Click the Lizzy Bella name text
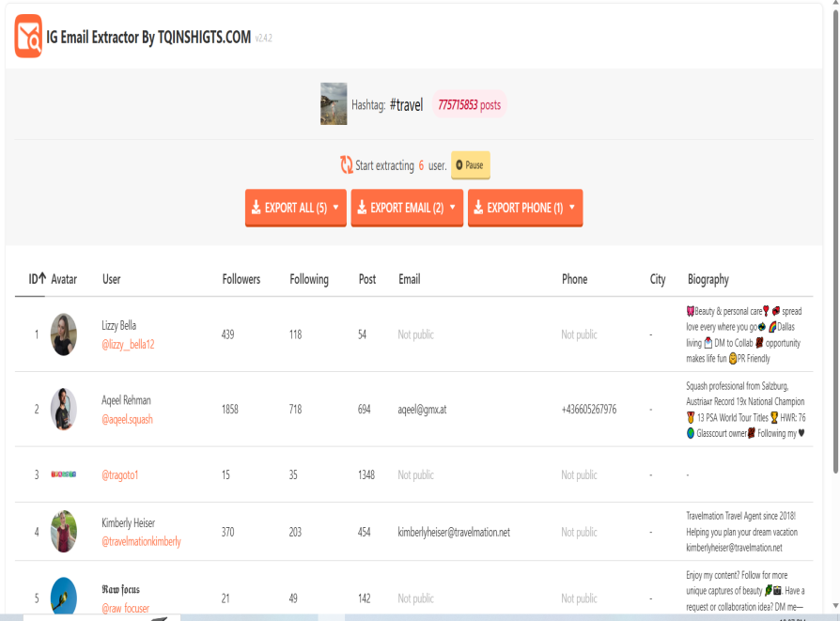 (x=119, y=325)
